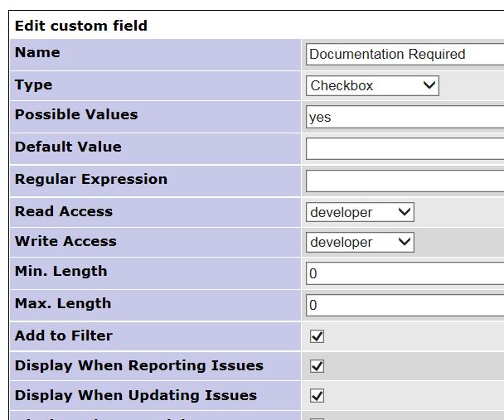This screenshot has height=420, width=504.
Task: Click the Name row label
Action: [x=37, y=52]
